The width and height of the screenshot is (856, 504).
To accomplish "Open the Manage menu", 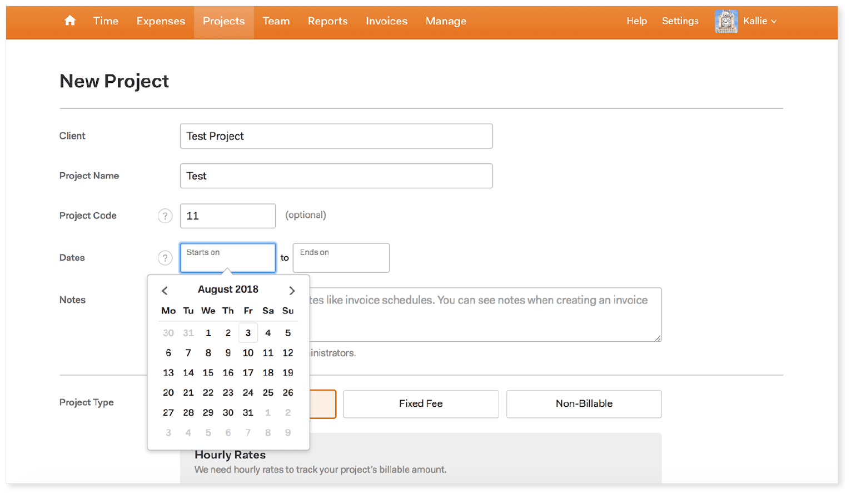I will point(446,21).
